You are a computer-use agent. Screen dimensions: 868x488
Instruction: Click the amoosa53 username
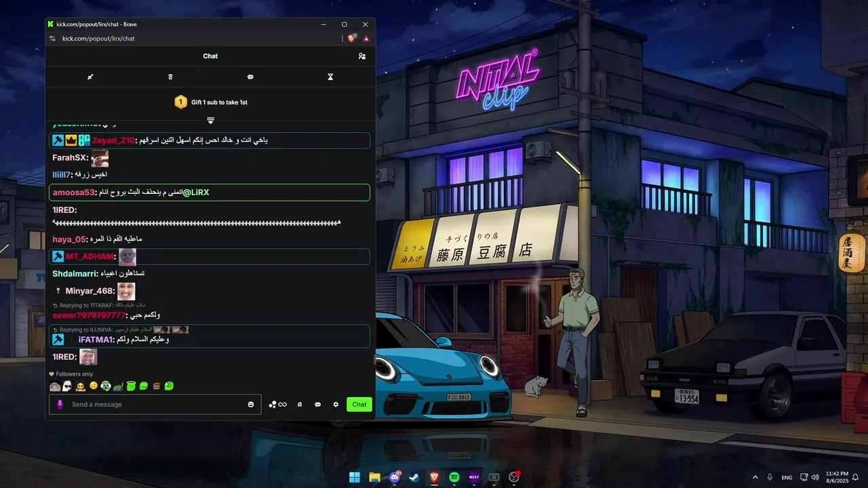[x=74, y=192]
